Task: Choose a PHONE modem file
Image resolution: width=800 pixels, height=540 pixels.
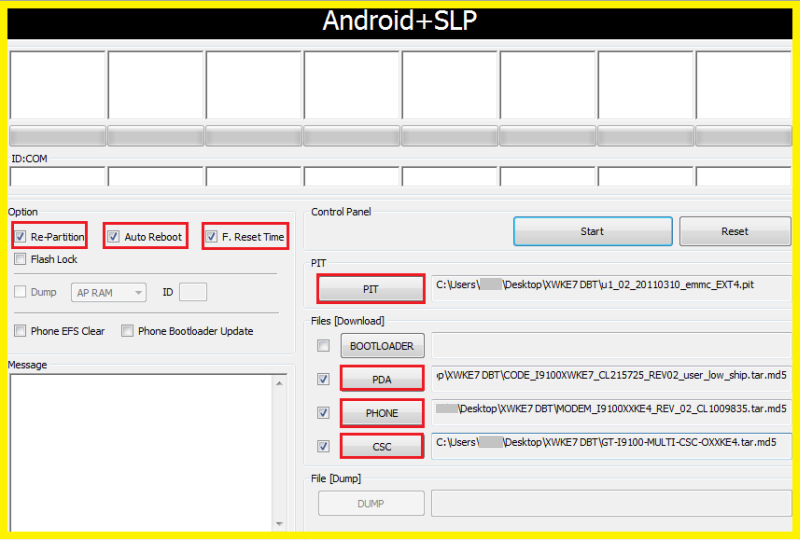Action: 382,413
